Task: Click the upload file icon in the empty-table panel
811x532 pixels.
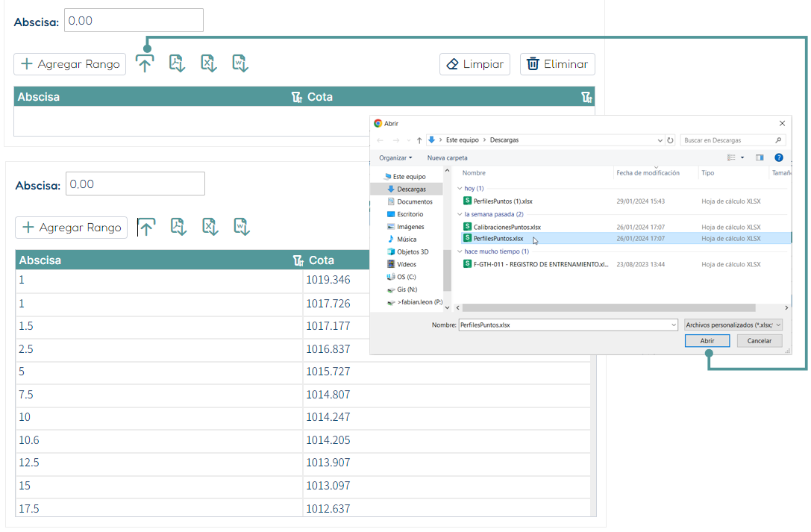Action: tap(145, 63)
